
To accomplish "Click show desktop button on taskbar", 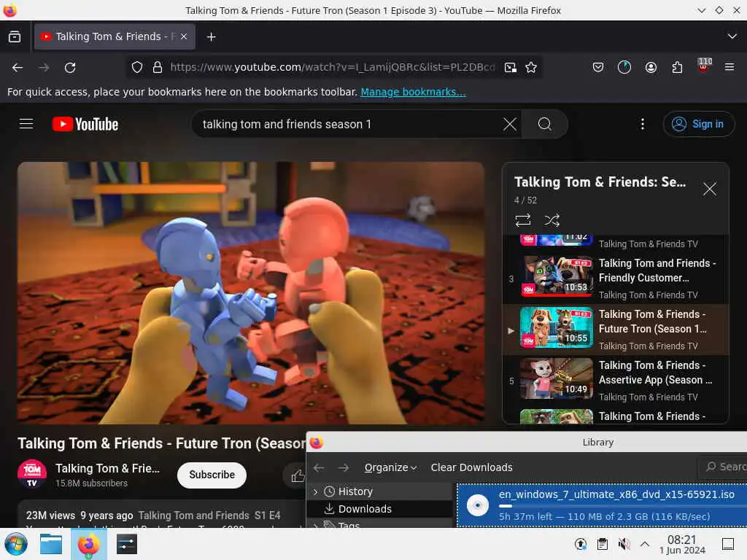I will [x=728, y=544].
